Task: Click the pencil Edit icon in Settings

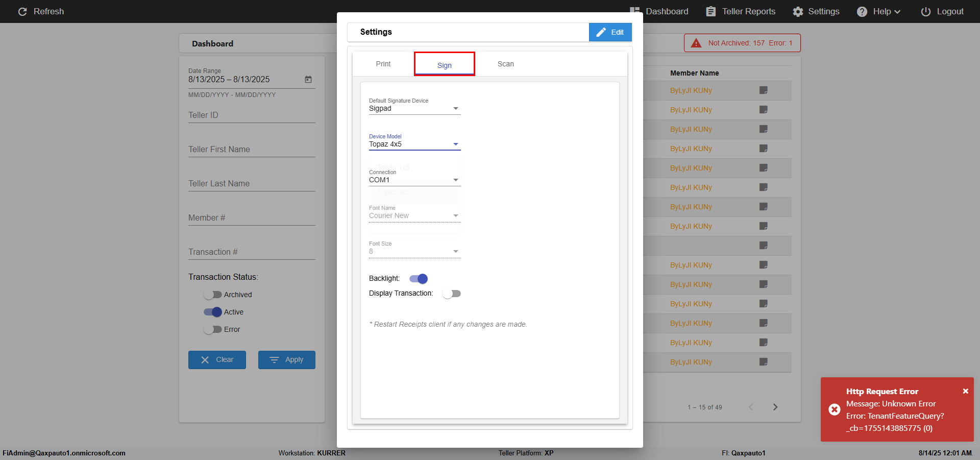Action: (601, 32)
